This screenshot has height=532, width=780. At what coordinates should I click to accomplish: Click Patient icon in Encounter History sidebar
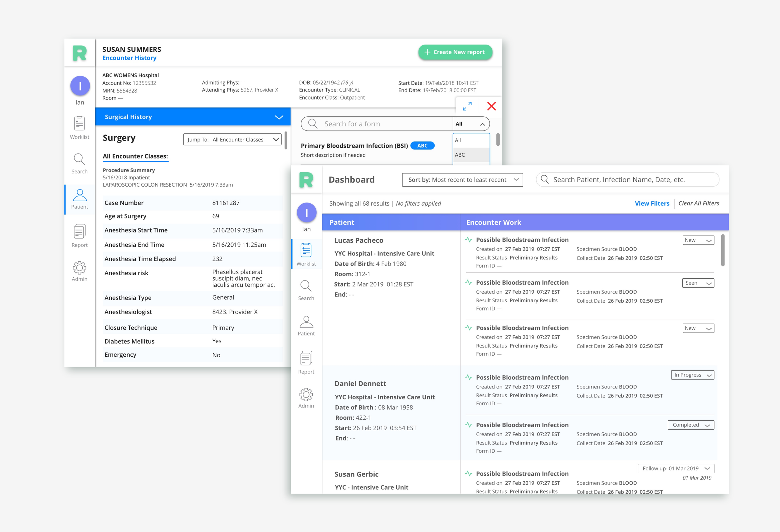pos(80,199)
